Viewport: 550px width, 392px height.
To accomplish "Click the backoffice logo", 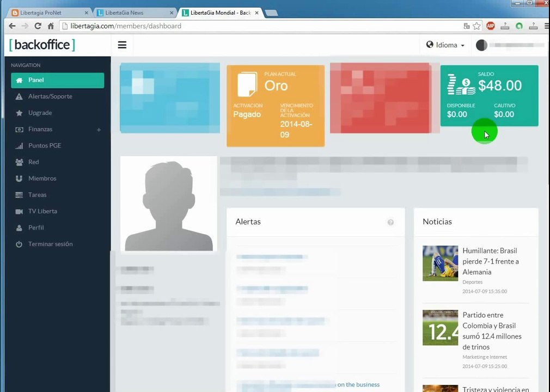I will [42, 45].
